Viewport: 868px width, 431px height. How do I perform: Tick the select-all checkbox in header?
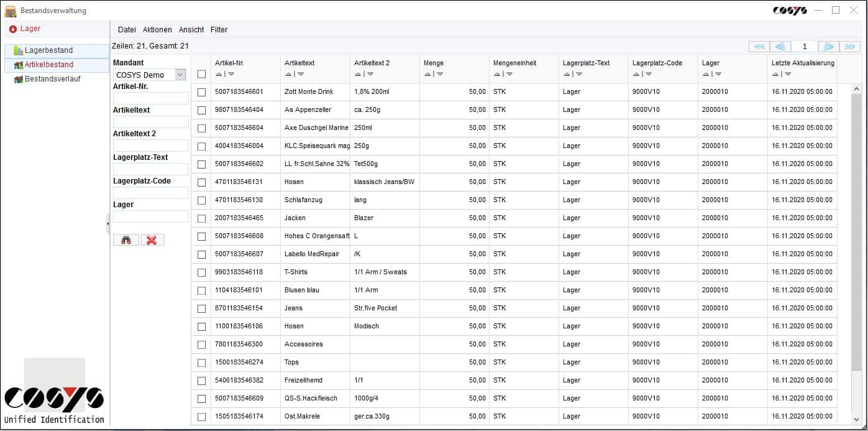tap(201, 74)
